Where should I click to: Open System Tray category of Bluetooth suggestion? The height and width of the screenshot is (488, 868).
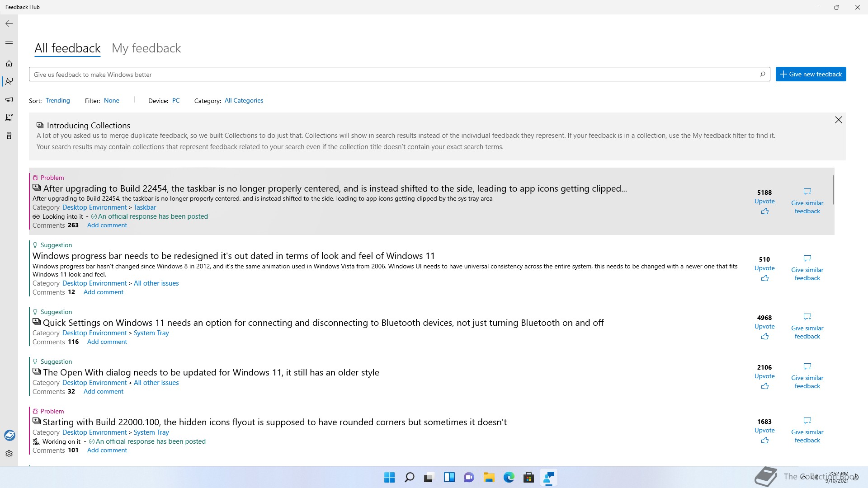click(x=151, y=333)
